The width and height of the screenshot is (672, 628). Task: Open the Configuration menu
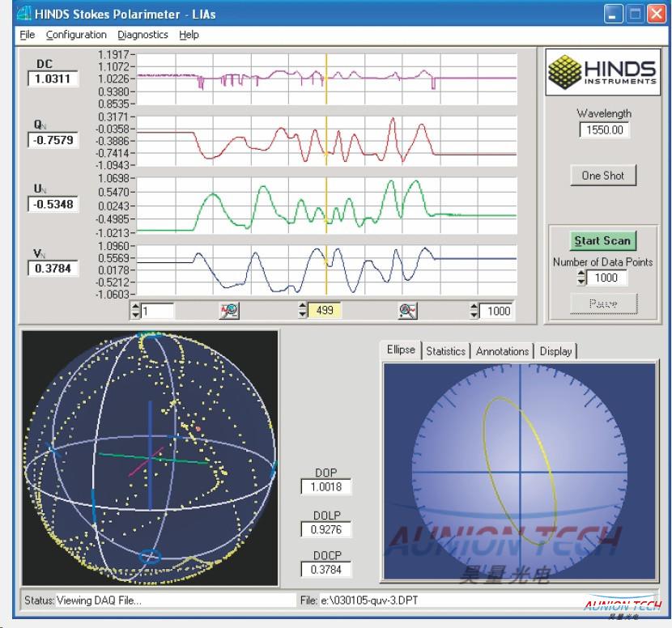76,35
